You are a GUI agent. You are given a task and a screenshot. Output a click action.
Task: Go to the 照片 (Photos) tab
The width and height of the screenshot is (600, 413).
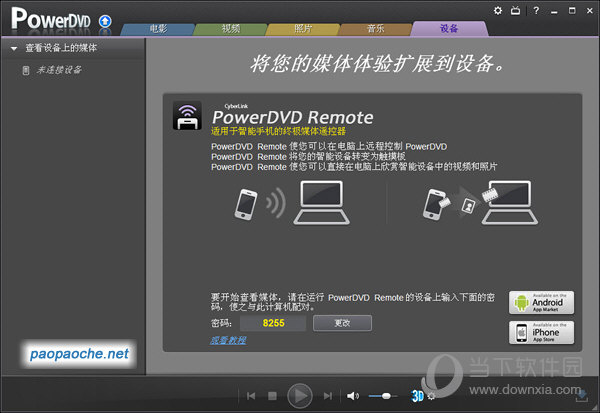click(303, 29)
